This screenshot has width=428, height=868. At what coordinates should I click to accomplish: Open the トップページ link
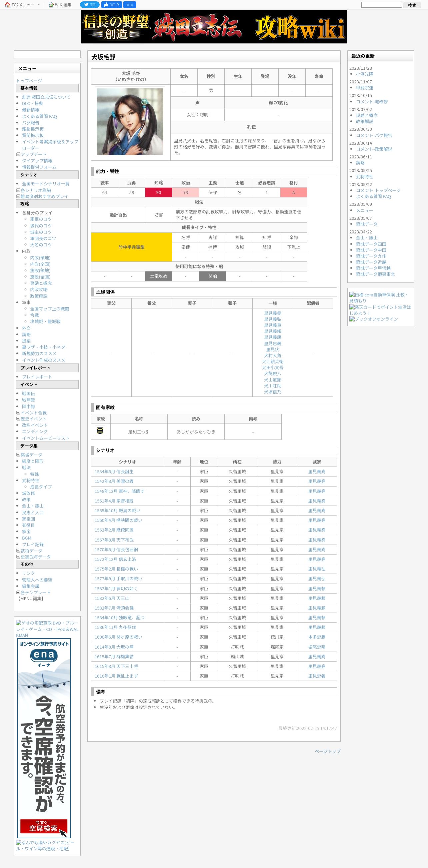(29, 81)
